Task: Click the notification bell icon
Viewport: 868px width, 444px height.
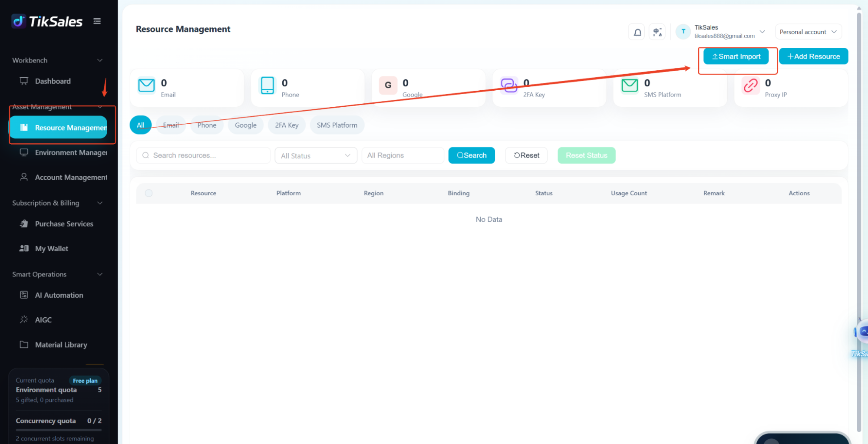Action: pos(637,32)
